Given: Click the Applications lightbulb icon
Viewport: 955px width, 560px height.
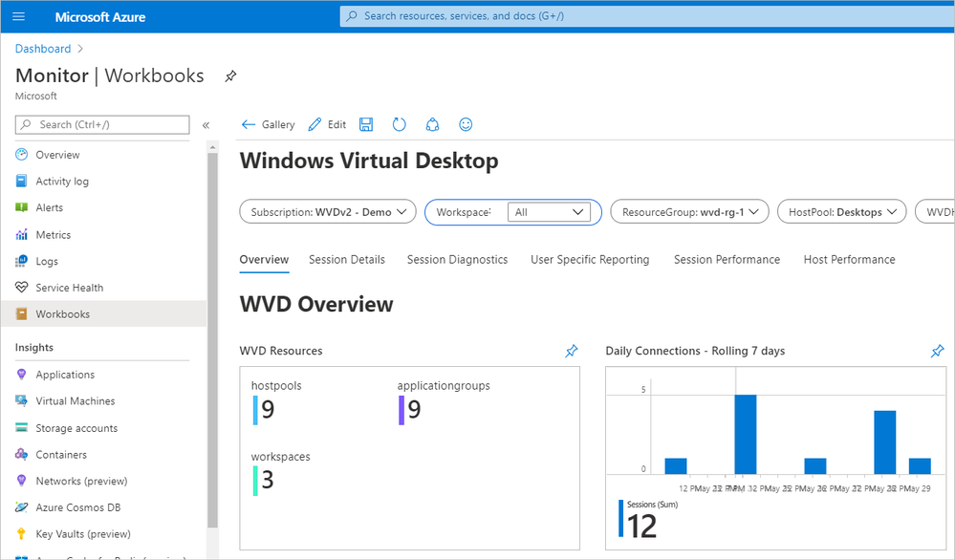Looking at the screenshot, I should [21, 375].
